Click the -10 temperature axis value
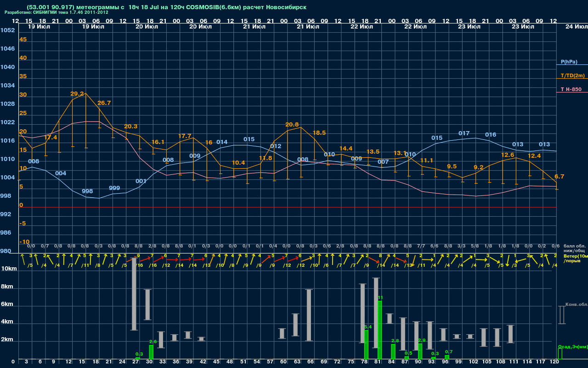 point(25,242)
